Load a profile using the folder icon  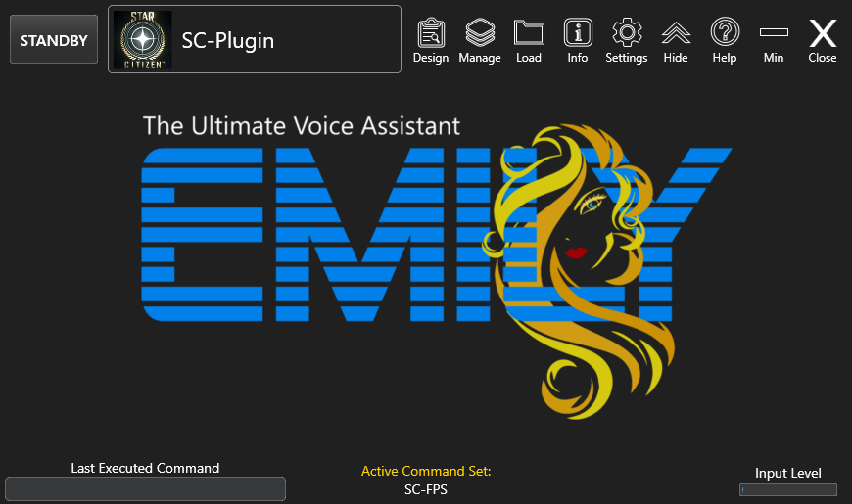pos(529,41)
